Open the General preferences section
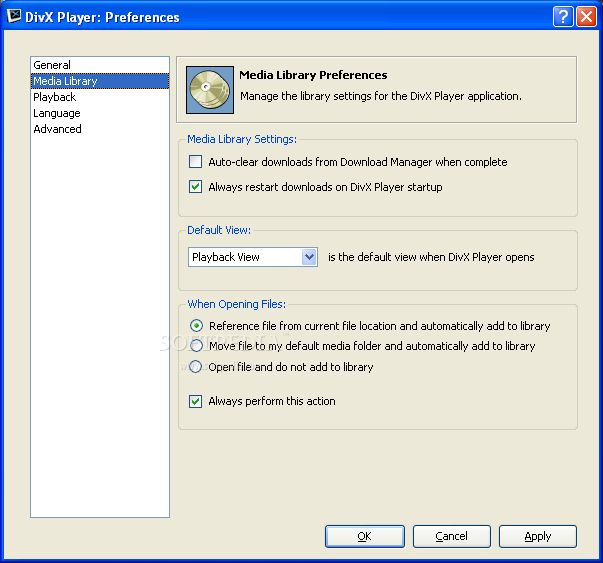The height and width of the screenshot is (563, 603). 100,65
